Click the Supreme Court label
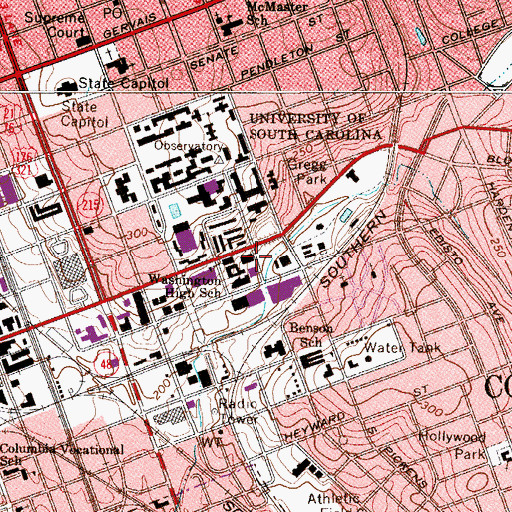Viewport: 512px width, 512px height. point(55,25)
